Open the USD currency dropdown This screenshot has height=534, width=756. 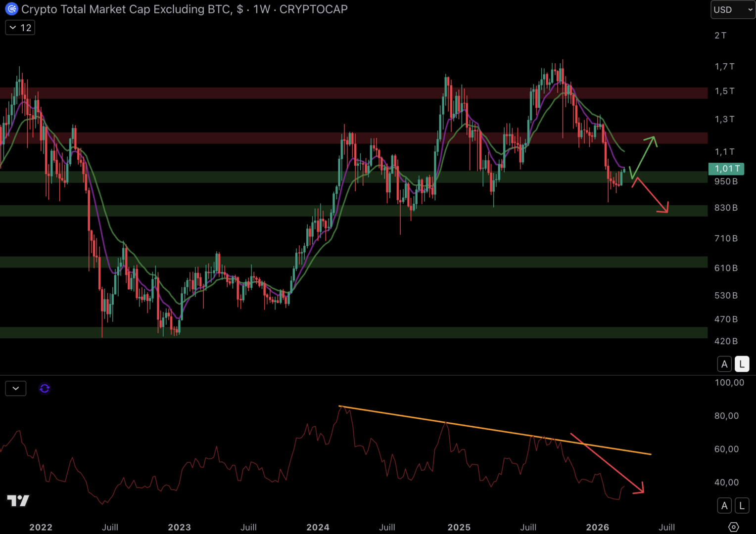(x=732, y=10)
